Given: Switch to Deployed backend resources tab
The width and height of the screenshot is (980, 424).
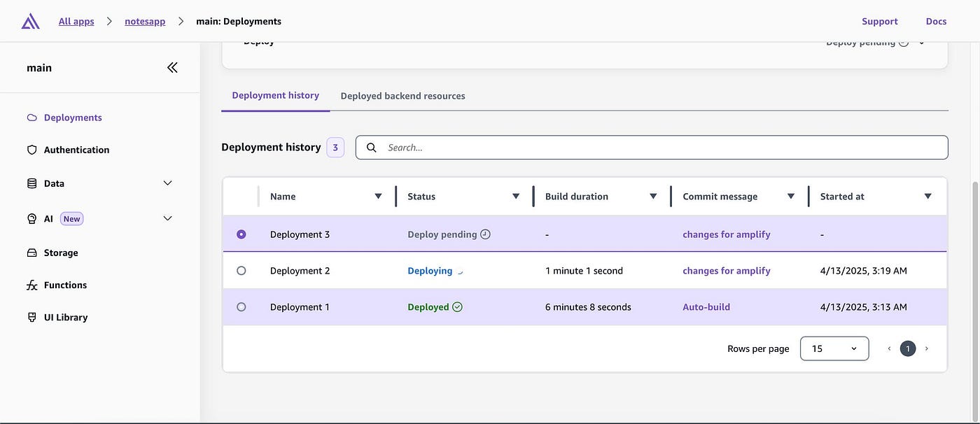Looking at the screenshot, I should [x=402, y=96].
